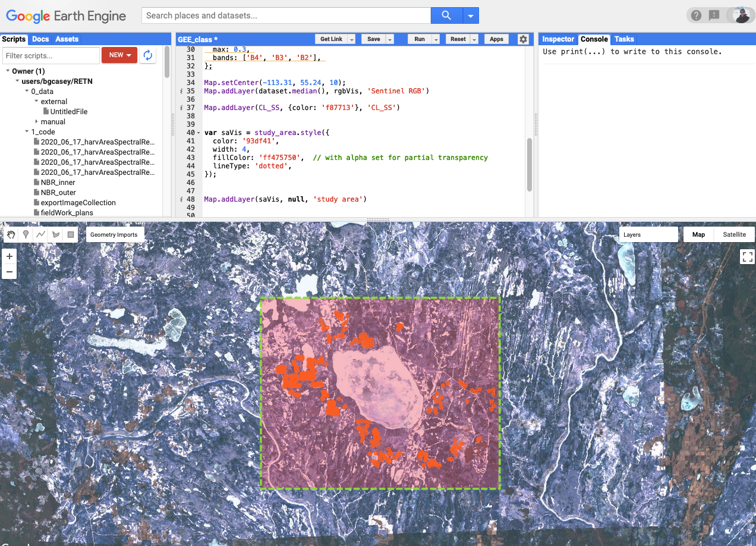Open the help question mark icon
756x546 pixels.
pos(696,15)
